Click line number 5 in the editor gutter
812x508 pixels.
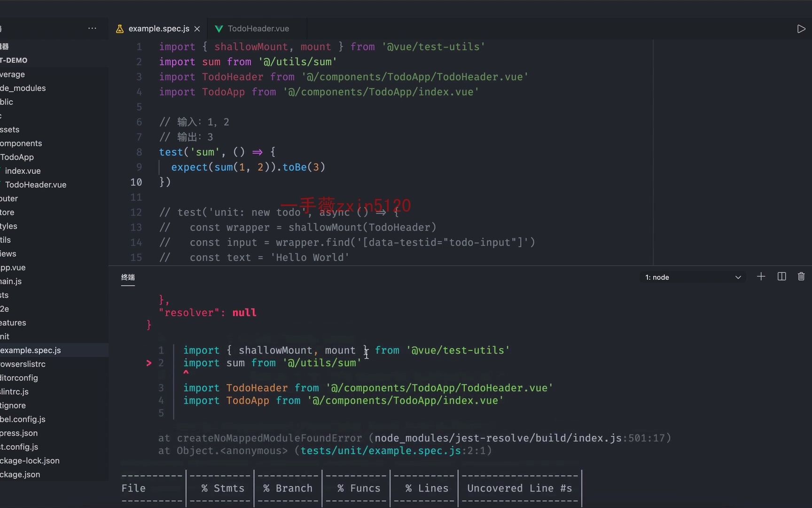point(139,107)
